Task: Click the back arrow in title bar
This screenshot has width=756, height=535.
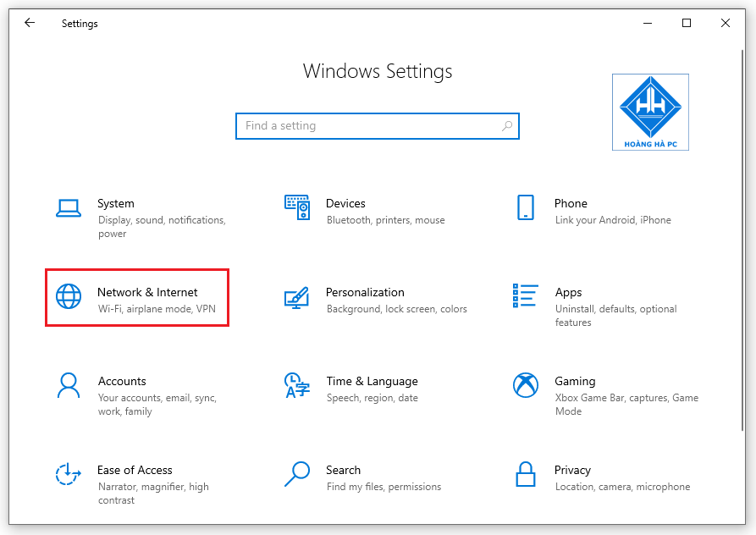Action: 30,23
